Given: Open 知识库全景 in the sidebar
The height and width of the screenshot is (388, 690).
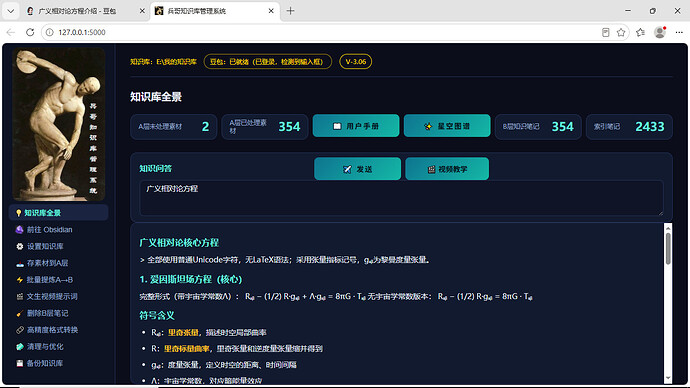Looking at the screenshot, I should (59, 213).
